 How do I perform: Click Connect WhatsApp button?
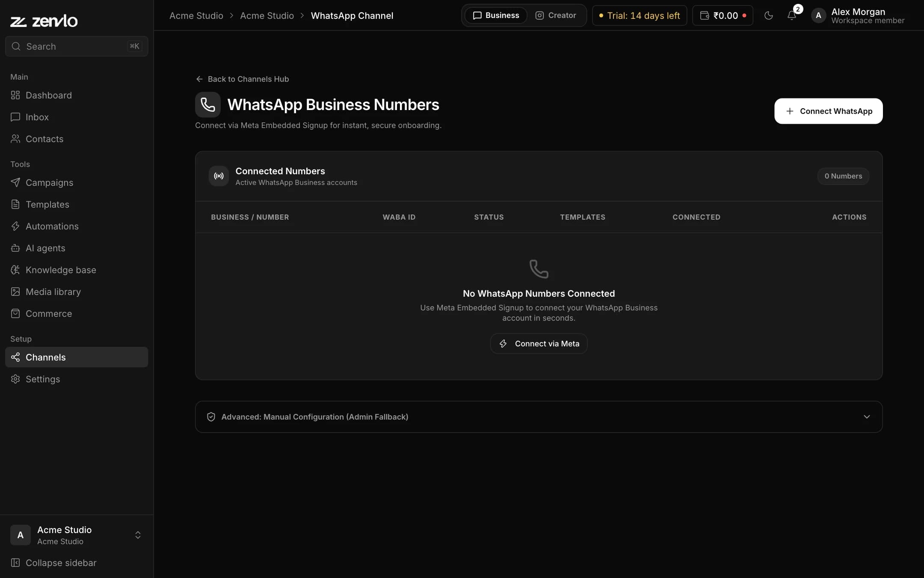pyautogui.click(x=828, y=111)
